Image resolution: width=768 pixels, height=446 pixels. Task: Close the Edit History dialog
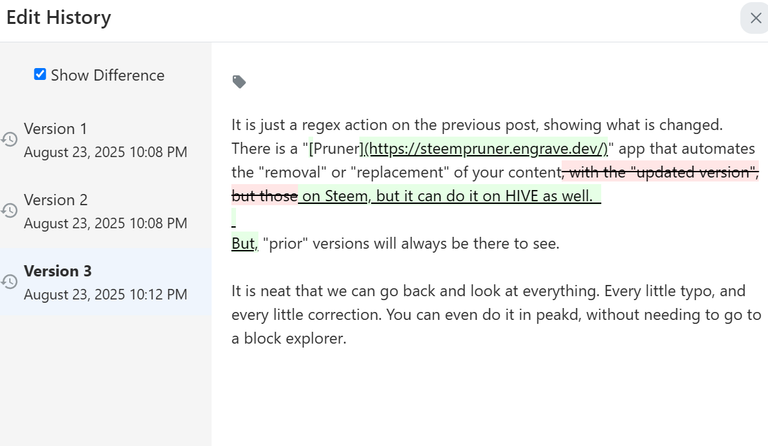coord(756,18)
